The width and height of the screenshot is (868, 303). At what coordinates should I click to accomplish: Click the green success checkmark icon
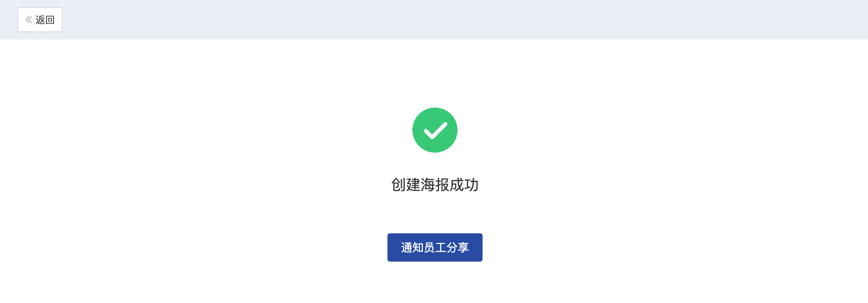click(x=435, y=130)
